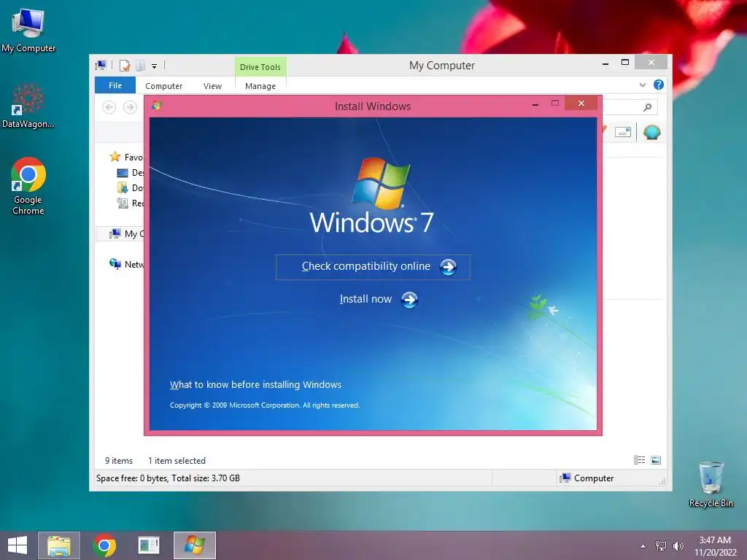Select Downloads under Favorites

click(x=130, y=187)
